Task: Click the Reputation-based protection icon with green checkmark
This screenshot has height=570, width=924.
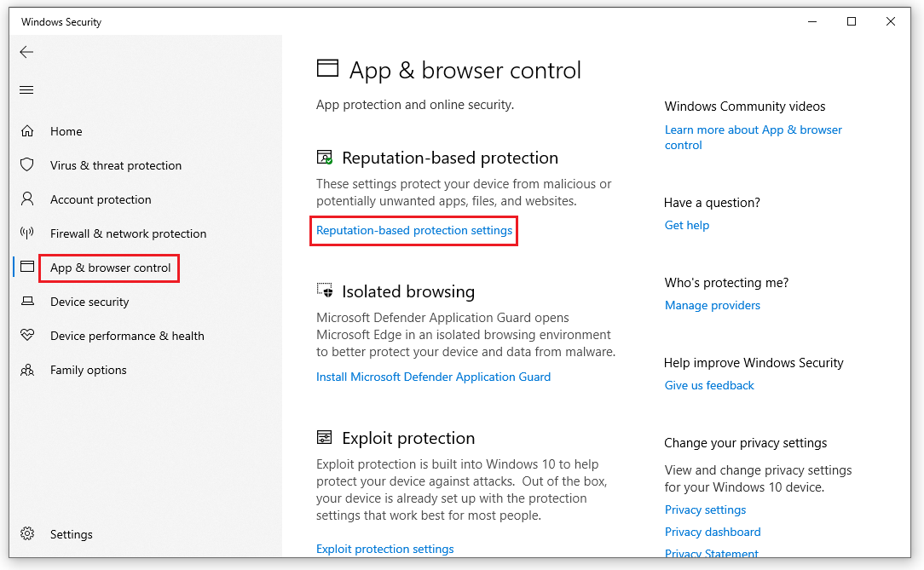Action: [x=325, y=157]
